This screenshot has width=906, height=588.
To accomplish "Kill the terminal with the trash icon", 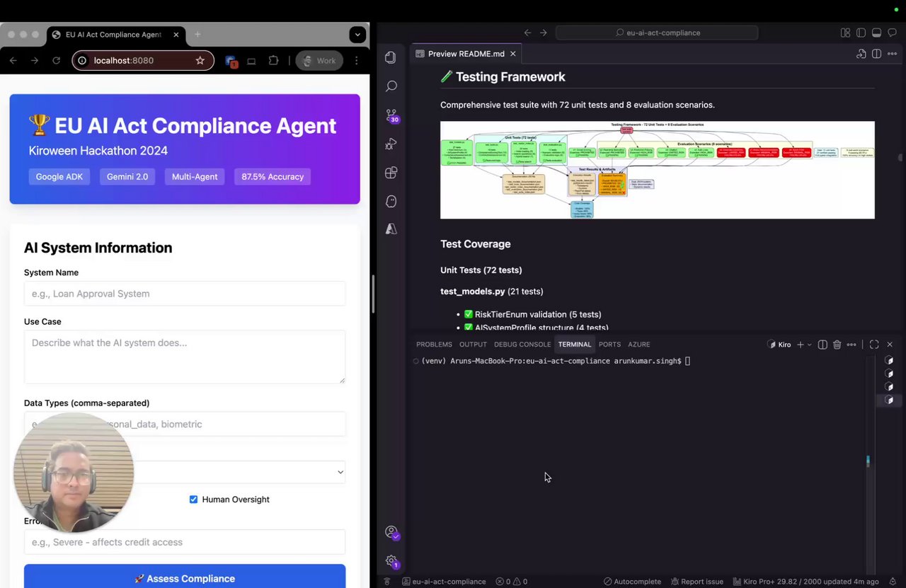I will 837,345.
